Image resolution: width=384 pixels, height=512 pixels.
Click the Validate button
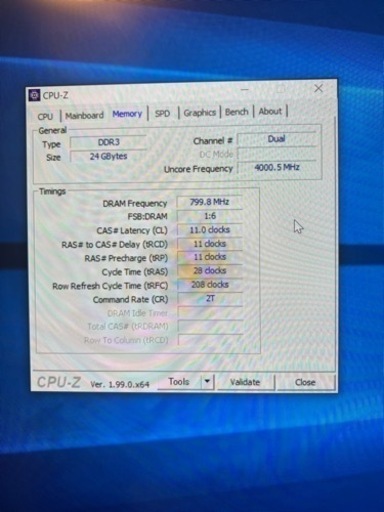point(245,382)
